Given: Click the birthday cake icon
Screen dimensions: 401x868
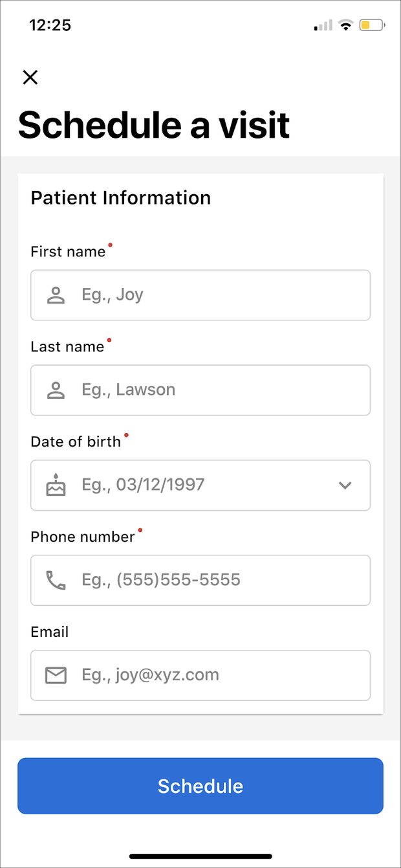Looking at the screenshot, I should tap(56, 485).
